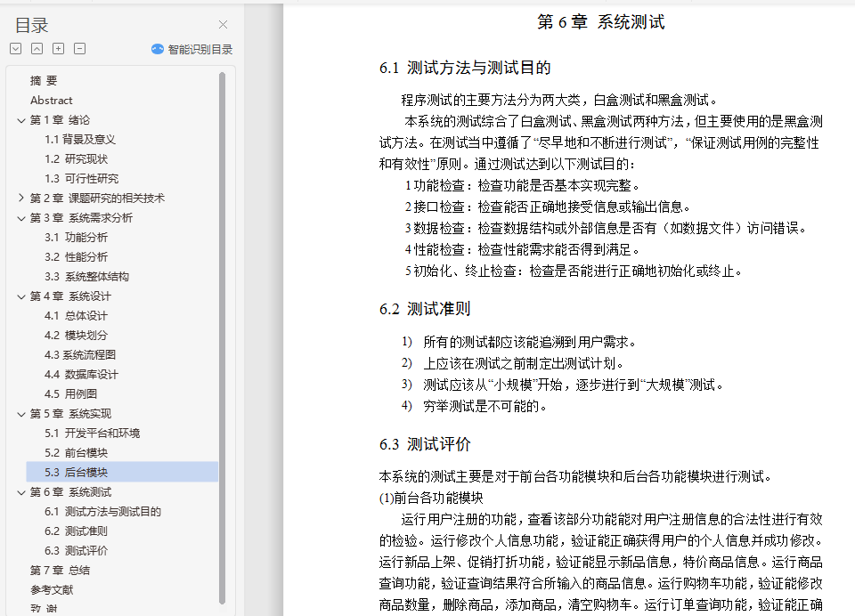Collapse the 第6章 系统测试 node
855x616 pixels.
point(21,493)
